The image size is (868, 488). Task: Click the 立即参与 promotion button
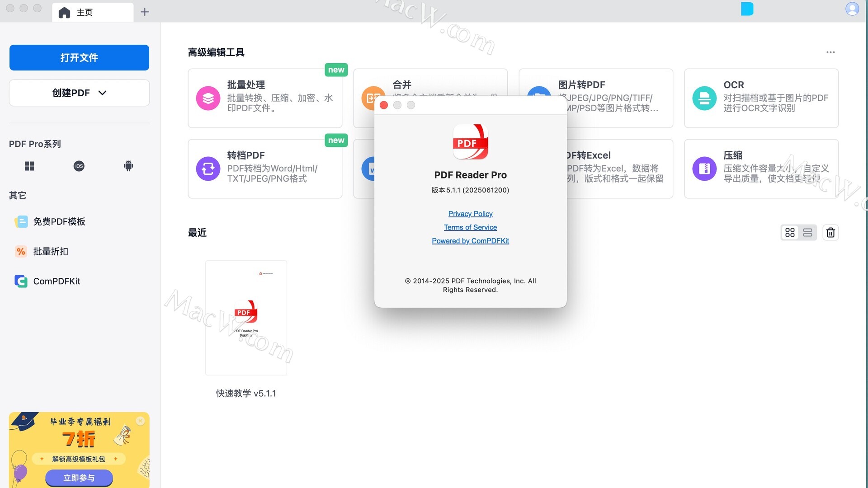tap(79, 478)
